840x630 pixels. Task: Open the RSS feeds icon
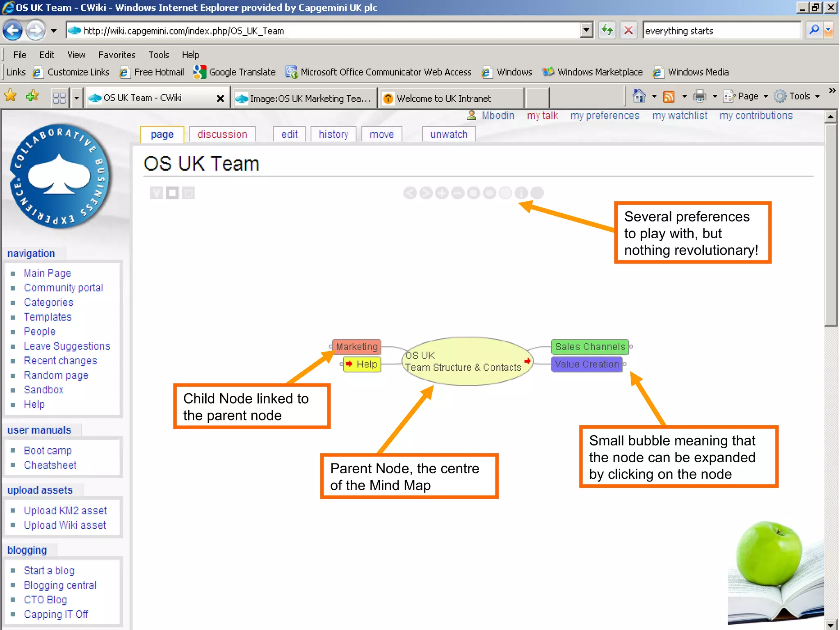point(669,97)
